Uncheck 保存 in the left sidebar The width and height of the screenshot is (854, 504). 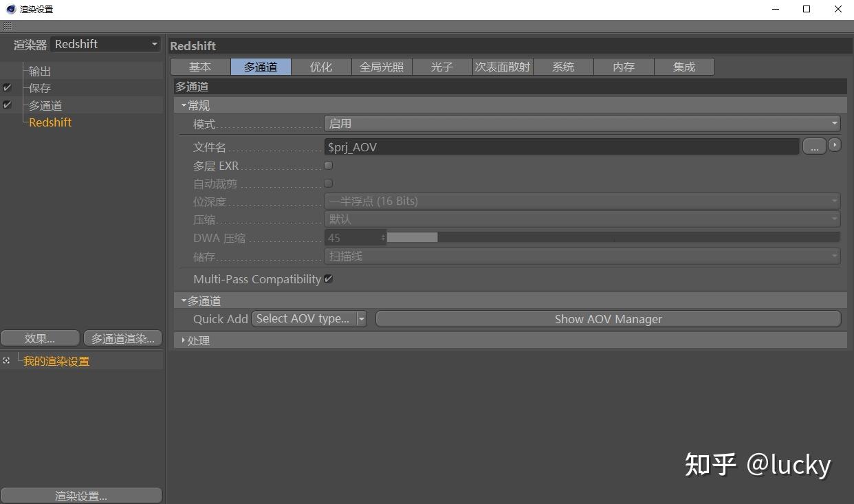(x=8, y=87)
